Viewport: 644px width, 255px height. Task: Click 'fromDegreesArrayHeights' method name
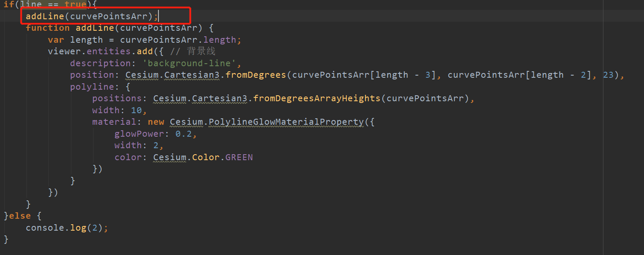[x=316, y=98]
